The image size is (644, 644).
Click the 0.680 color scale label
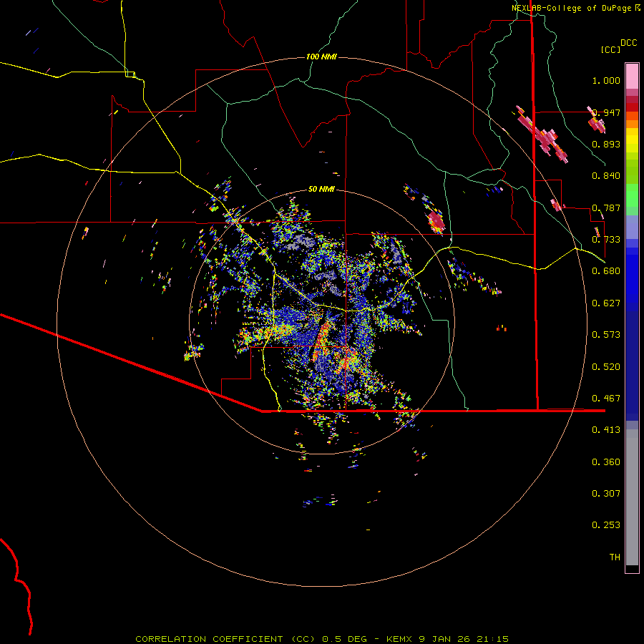(606, 271)
